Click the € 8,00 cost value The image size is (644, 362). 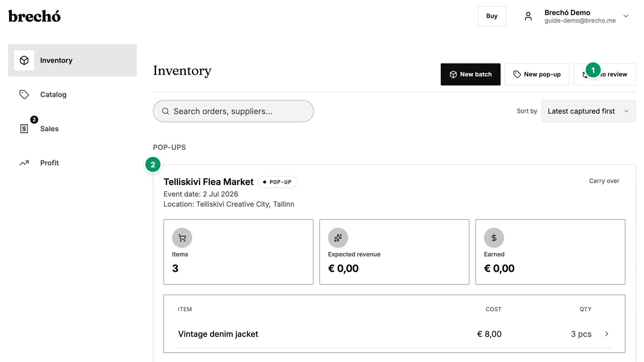pyautogui.click(x=489, y=334)
